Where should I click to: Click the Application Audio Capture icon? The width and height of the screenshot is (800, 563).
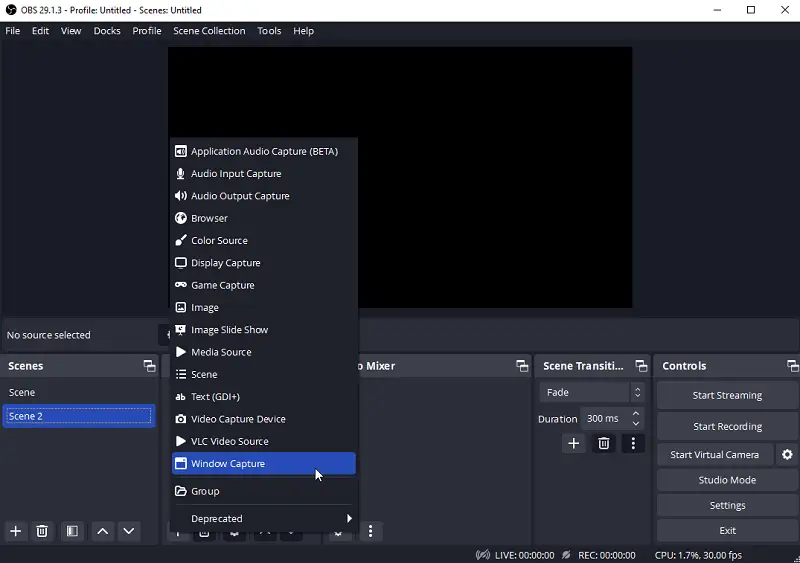(181, 151)
